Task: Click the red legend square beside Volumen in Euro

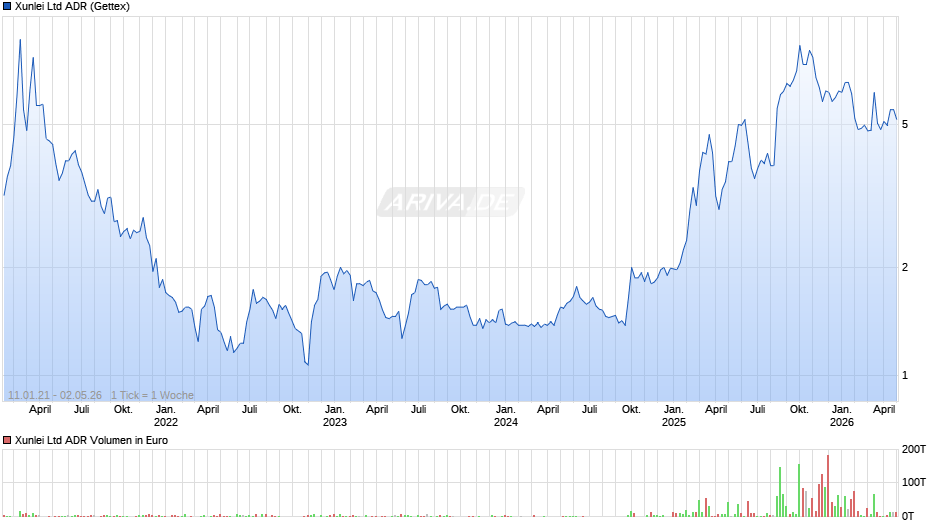Action: point(7,440)
